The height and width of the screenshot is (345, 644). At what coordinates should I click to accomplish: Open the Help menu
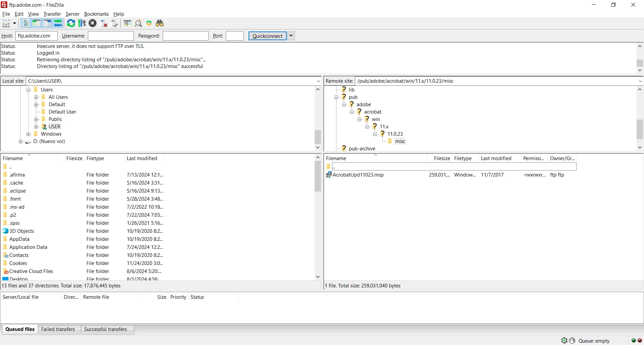coord(119,14)
